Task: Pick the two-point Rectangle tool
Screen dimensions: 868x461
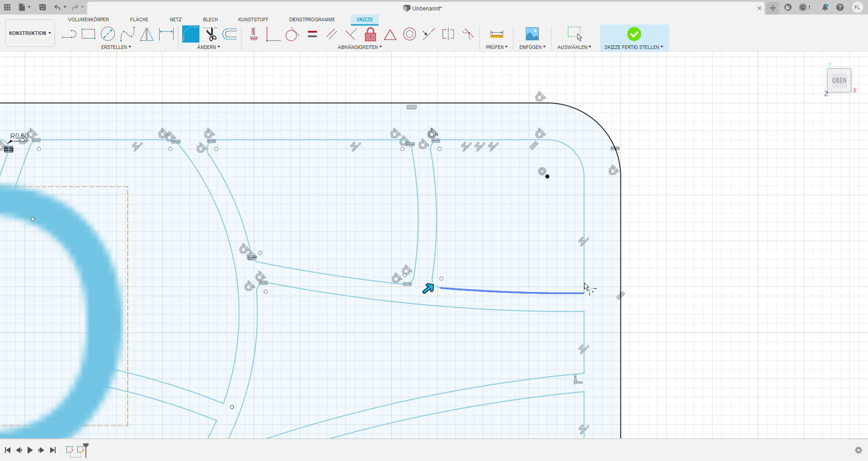Action: (88, 34)
